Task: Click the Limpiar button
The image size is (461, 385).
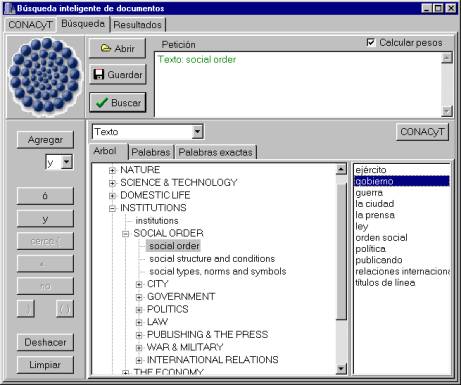Action: pyautogui.click(x=45, y=365)
